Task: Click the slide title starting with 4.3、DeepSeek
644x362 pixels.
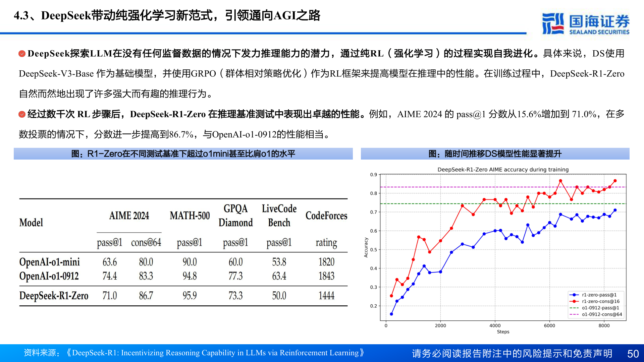Action: (x=167, y=15)
